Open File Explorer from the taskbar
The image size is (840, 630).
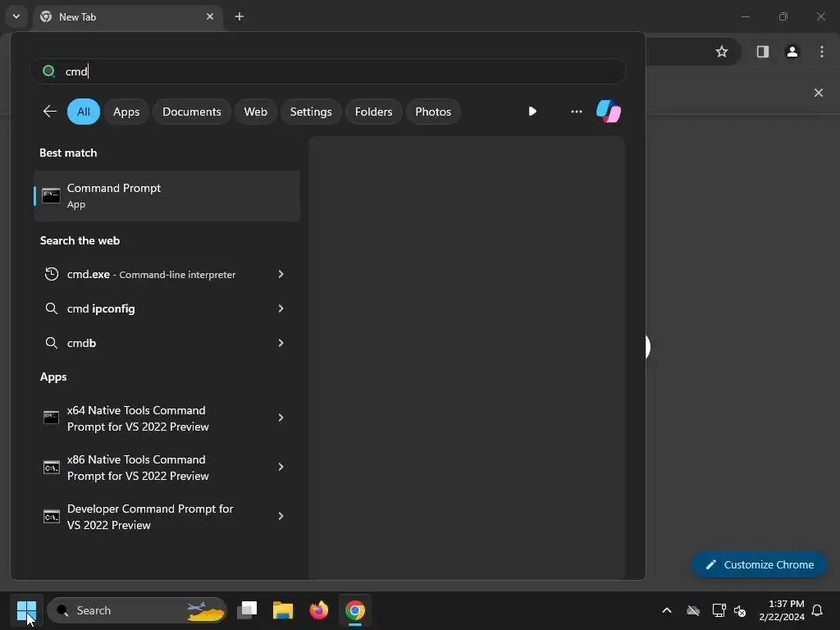click(x=283, y=610)
